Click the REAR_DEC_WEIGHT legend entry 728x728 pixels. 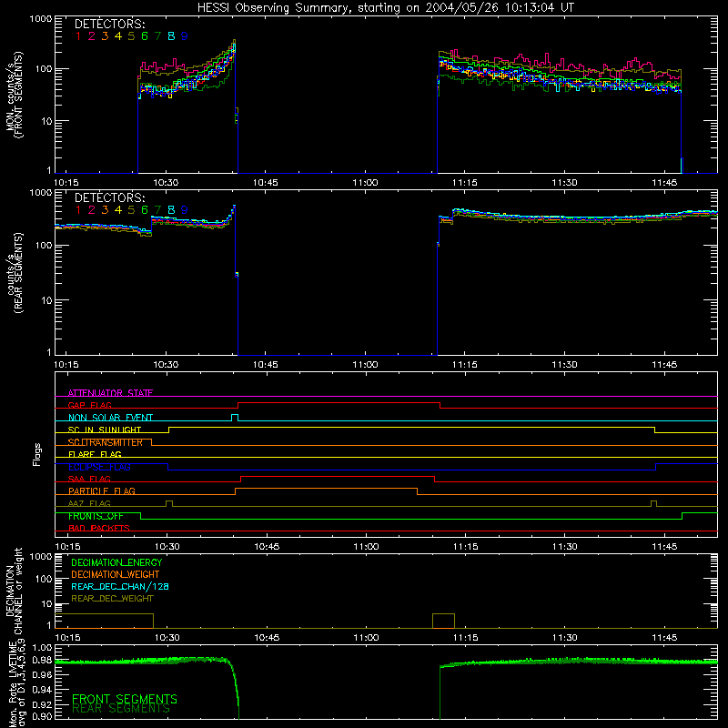(x=112, y=599)
